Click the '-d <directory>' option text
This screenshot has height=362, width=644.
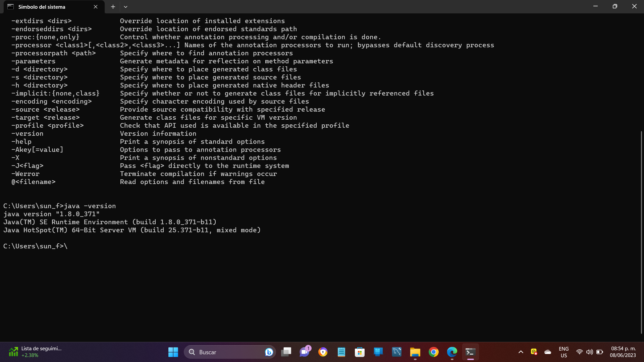pos(39,69)
